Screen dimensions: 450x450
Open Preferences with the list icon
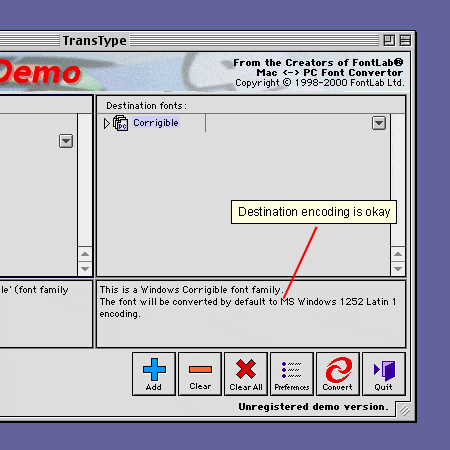point(292,374)
